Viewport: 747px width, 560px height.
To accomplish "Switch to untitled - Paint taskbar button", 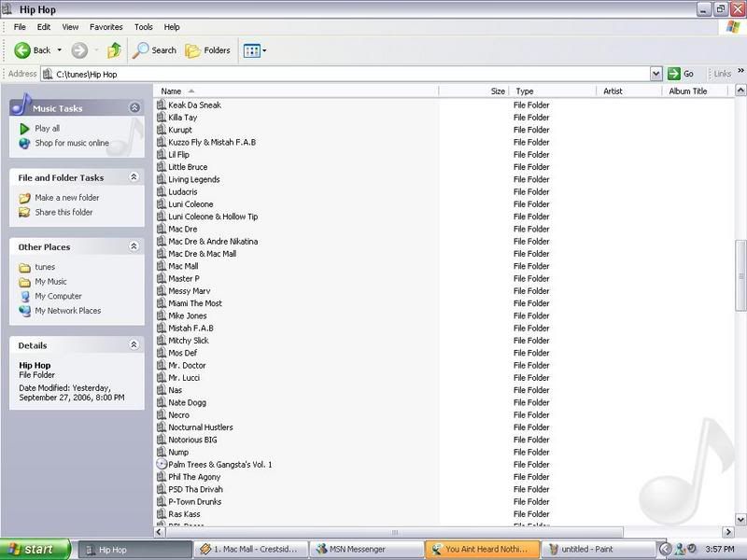I will click(598, 549).
